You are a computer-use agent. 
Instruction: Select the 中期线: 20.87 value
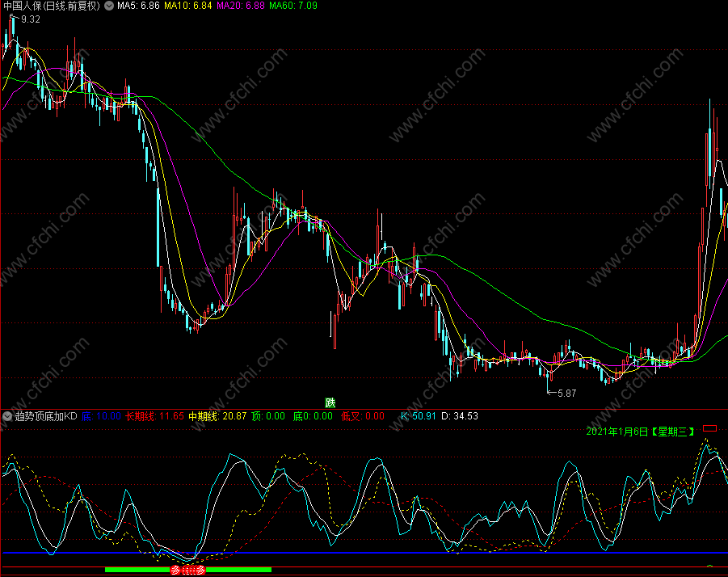tap(217, 416)
